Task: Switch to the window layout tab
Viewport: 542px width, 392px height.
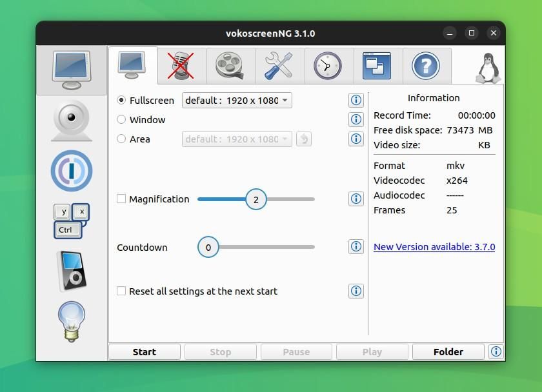Action: click(378, 66)
